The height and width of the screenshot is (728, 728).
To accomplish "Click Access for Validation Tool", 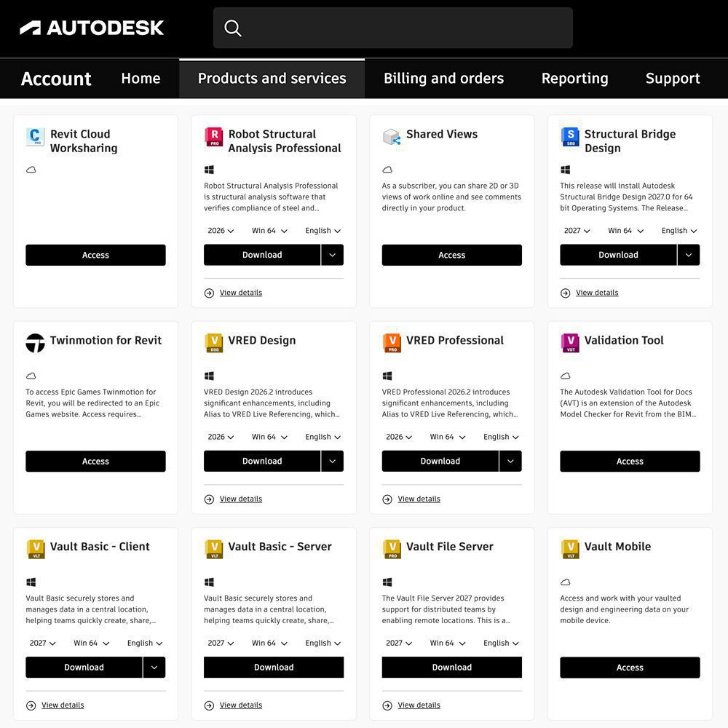I will click(630, 461).
